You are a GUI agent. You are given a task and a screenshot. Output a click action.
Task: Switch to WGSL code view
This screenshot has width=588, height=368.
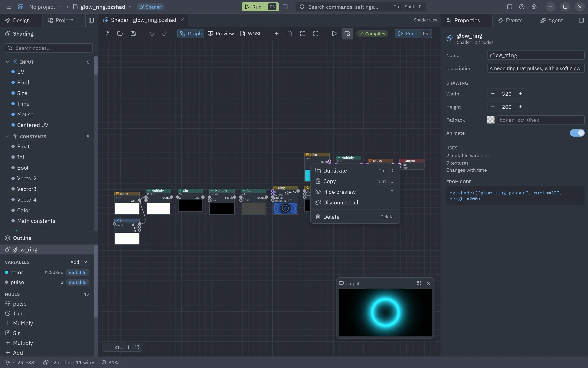pos(251,34)
